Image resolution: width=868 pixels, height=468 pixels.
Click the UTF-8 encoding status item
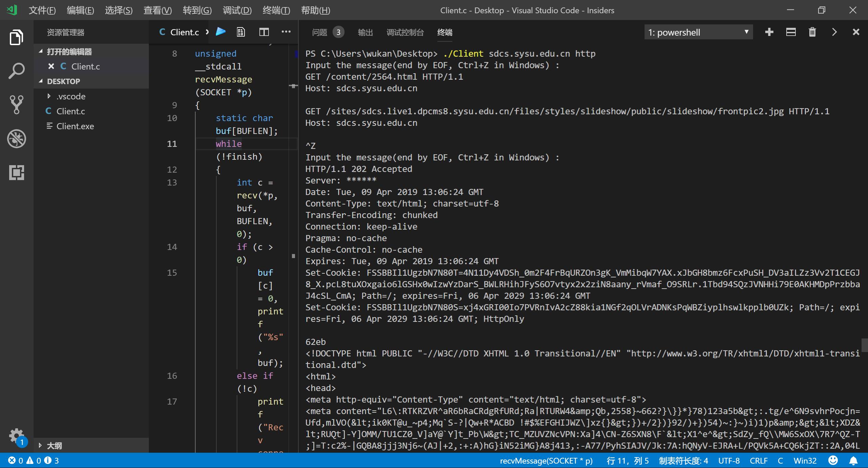(729, 461)
